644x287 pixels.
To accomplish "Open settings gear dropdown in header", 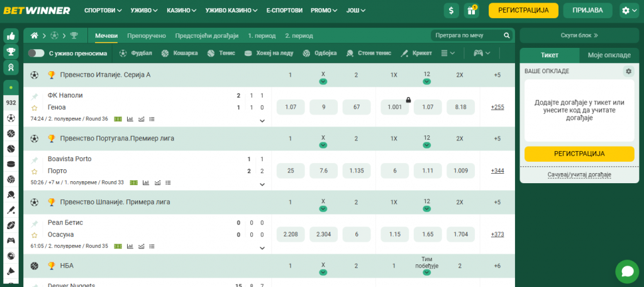I will (629, 11).
